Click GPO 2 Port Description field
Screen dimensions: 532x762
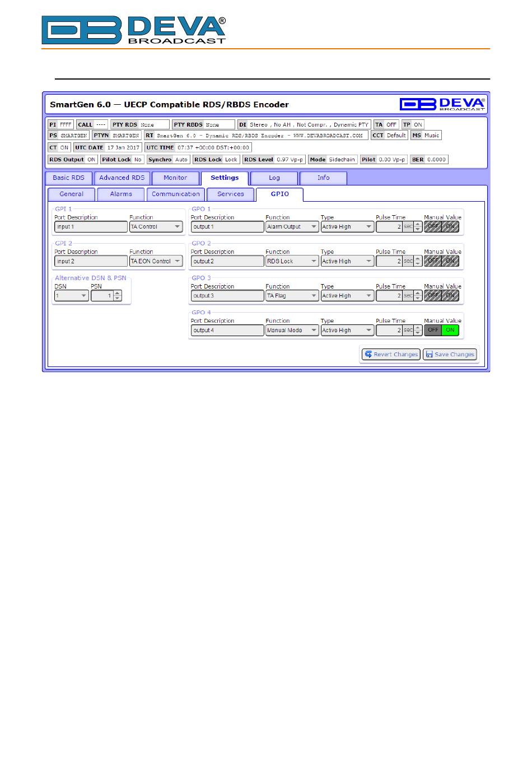tap(227, 261)
